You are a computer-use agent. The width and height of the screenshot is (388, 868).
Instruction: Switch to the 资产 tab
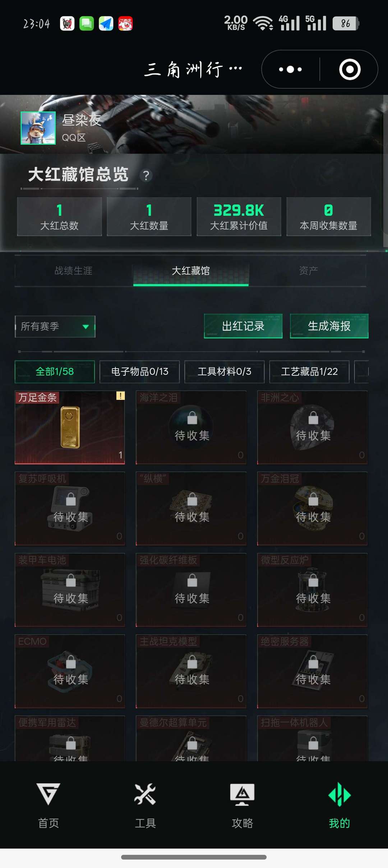point(308,270)
